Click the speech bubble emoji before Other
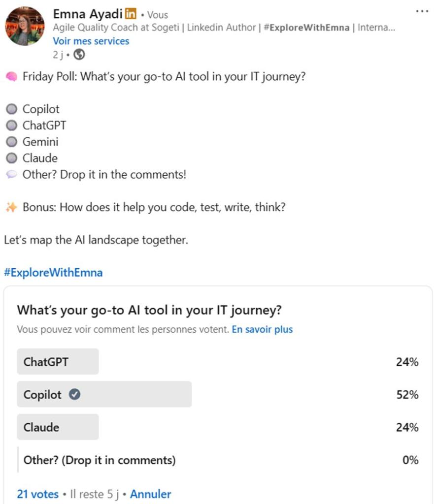The image size is (436, 504). click(x=11, y=174)
